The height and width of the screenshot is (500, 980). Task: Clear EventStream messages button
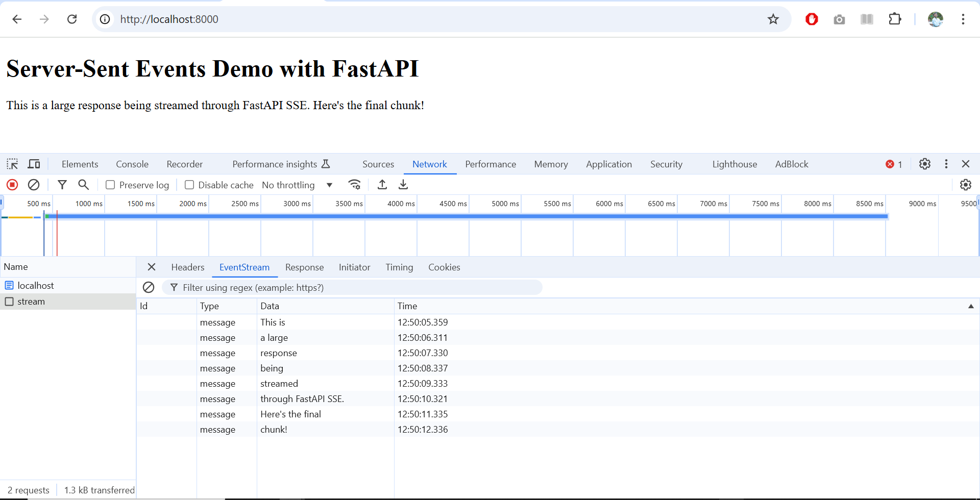click(149, 287)
